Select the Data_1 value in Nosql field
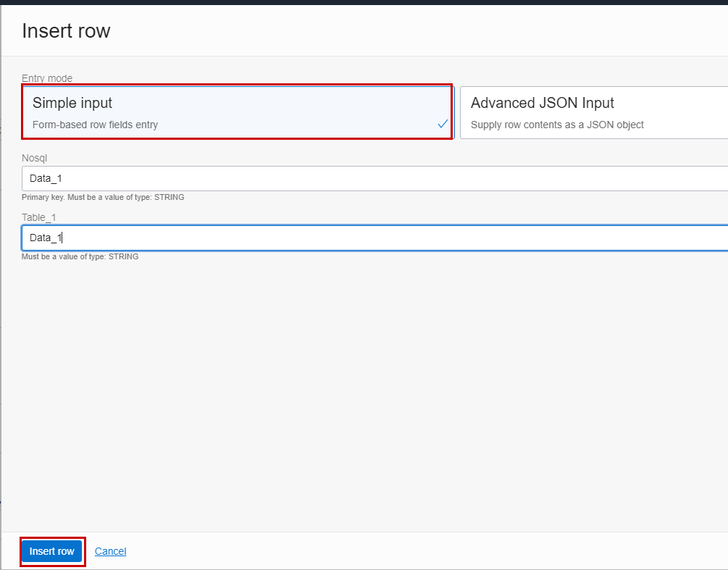 (45, 178)
